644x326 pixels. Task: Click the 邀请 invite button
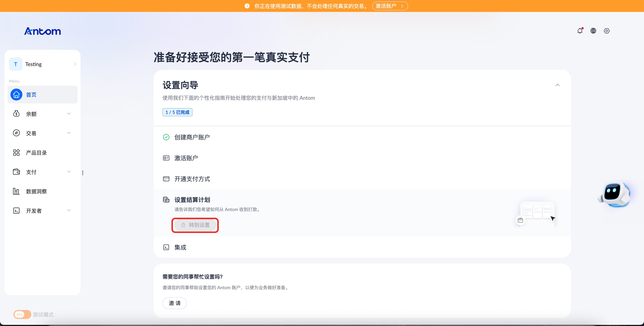point(174,303)
